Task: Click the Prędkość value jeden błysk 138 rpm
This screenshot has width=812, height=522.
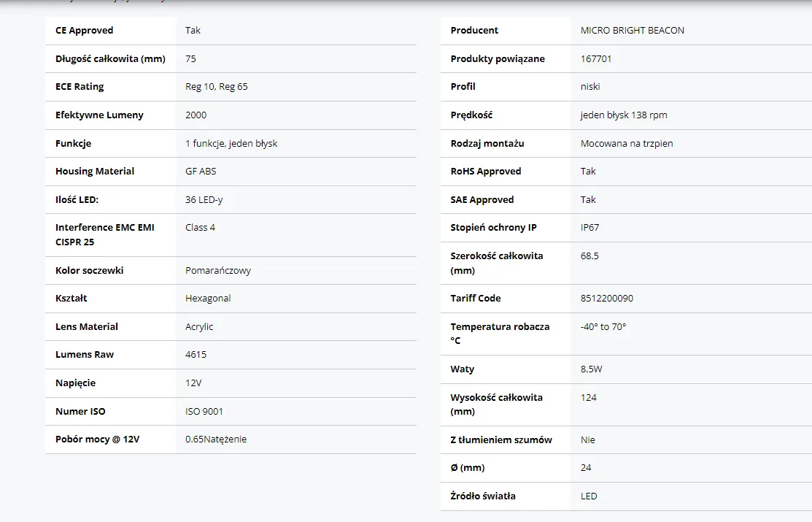Action: pos(623,115)
